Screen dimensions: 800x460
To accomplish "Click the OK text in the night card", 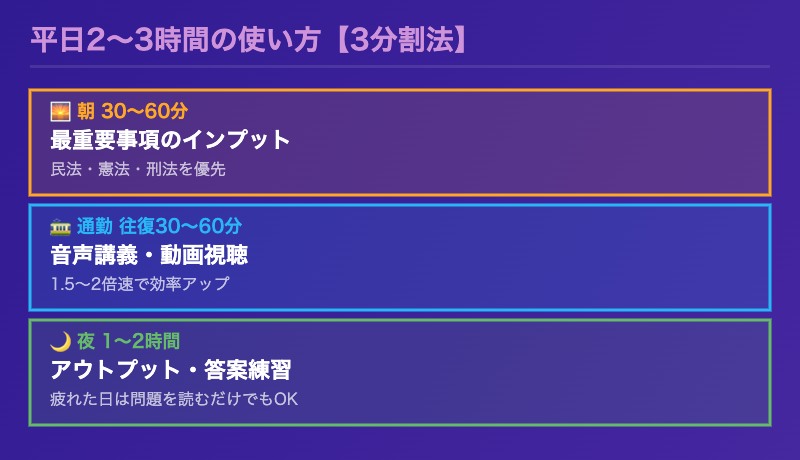I will click(287, 400).
